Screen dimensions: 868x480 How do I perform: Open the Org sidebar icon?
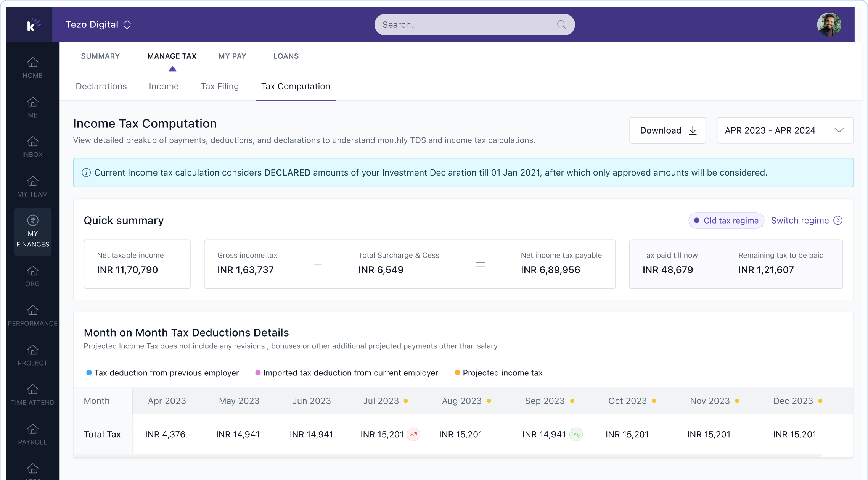pos(33,271)
